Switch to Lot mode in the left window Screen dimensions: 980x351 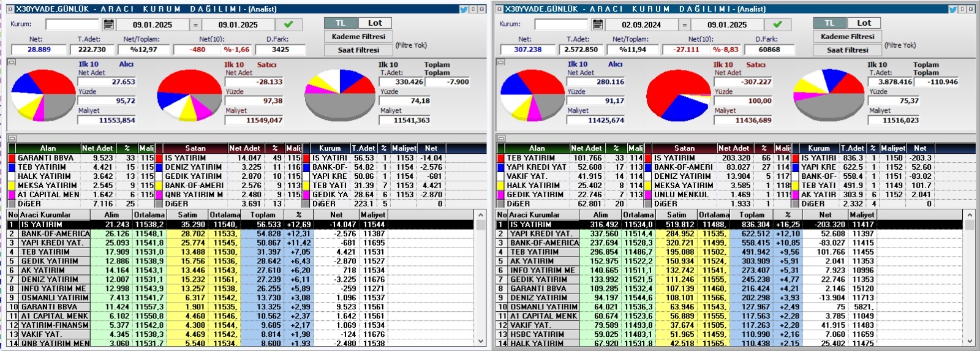tap(375, 23)
